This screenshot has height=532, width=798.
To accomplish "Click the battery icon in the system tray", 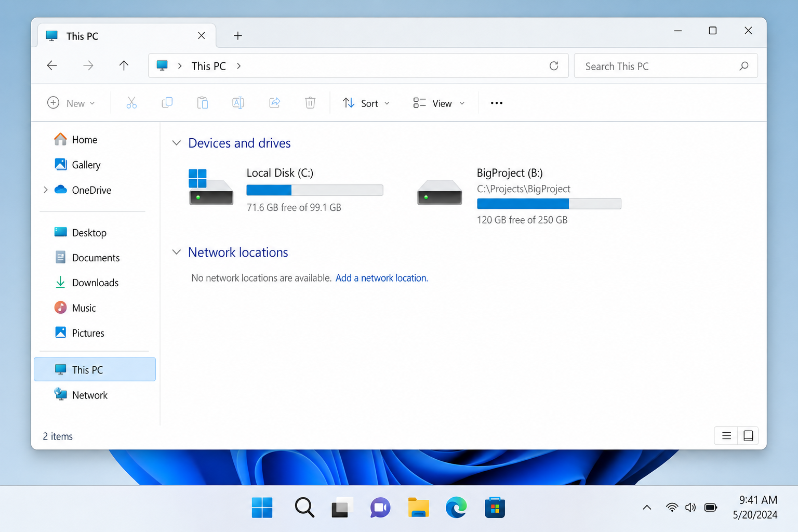I will [711, 508].
